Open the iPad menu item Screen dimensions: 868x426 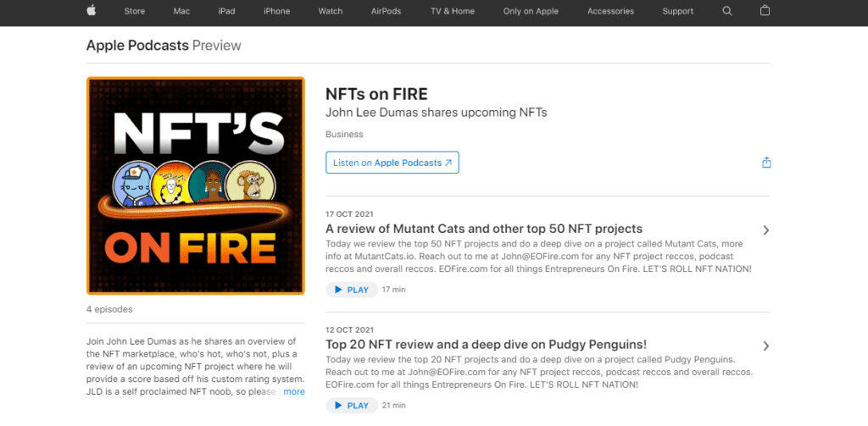click(x=226, y=11)
